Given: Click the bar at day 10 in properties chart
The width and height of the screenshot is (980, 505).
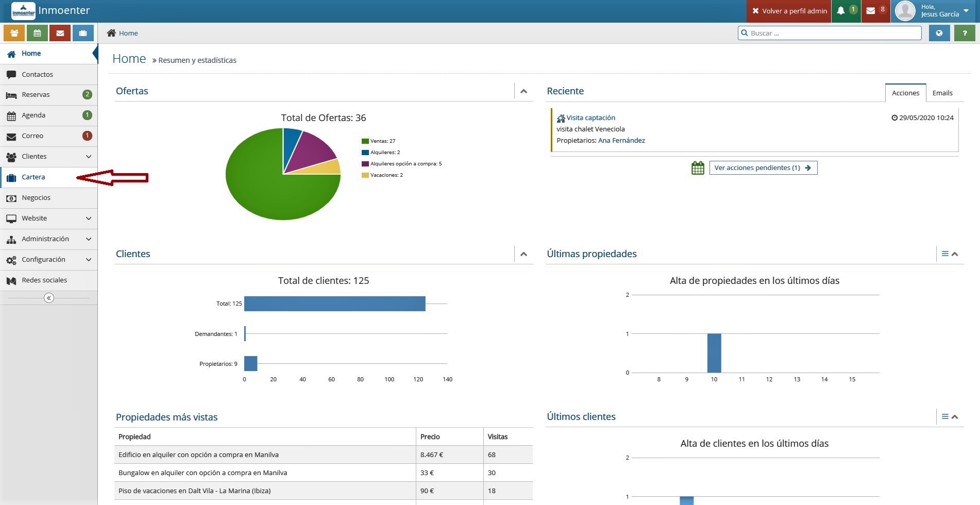Looking at the screenshot, I should pos(714,353).
